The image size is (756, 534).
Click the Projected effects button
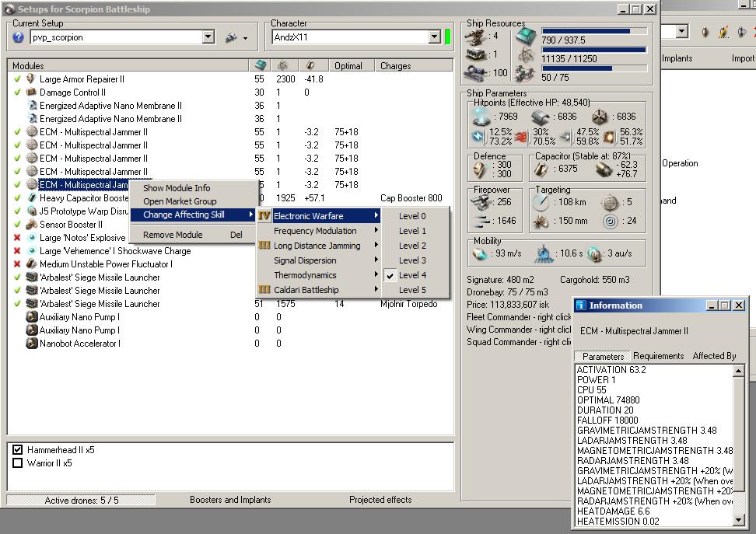(380, 500)
